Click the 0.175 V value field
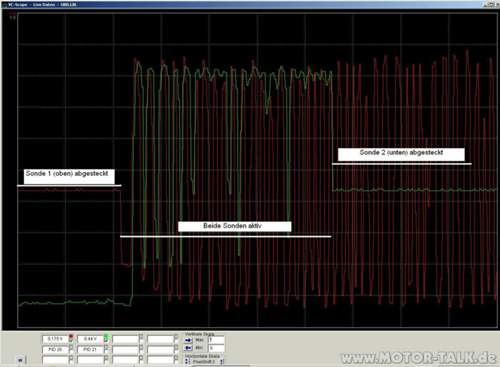Screen dimensions: 500x367 tap(55, 339)
